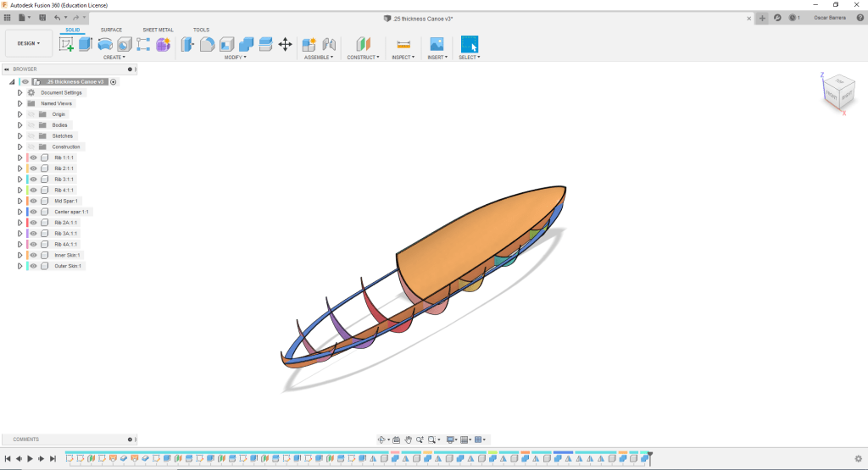Switch to the SURFACE tab
This screenshot has width=868, height=470.
pyautogui.click(x=111, y=30)
